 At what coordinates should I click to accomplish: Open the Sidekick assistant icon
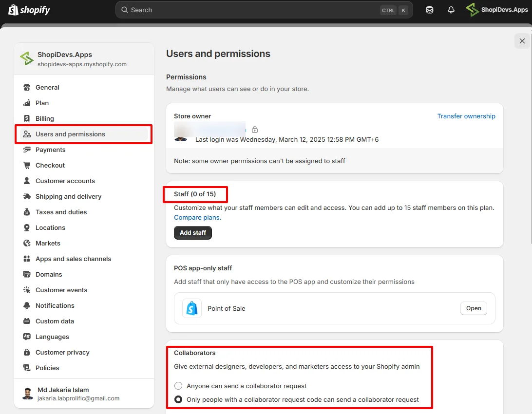(x=430, y=10)
